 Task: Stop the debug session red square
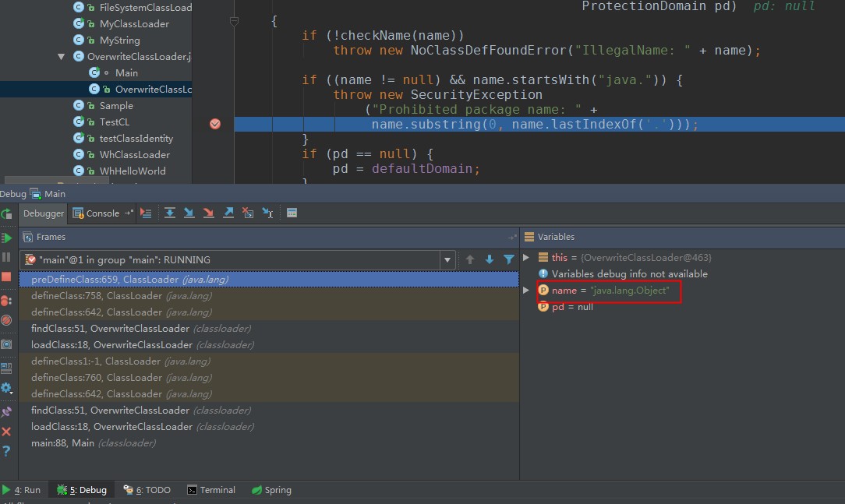(6, 277)
